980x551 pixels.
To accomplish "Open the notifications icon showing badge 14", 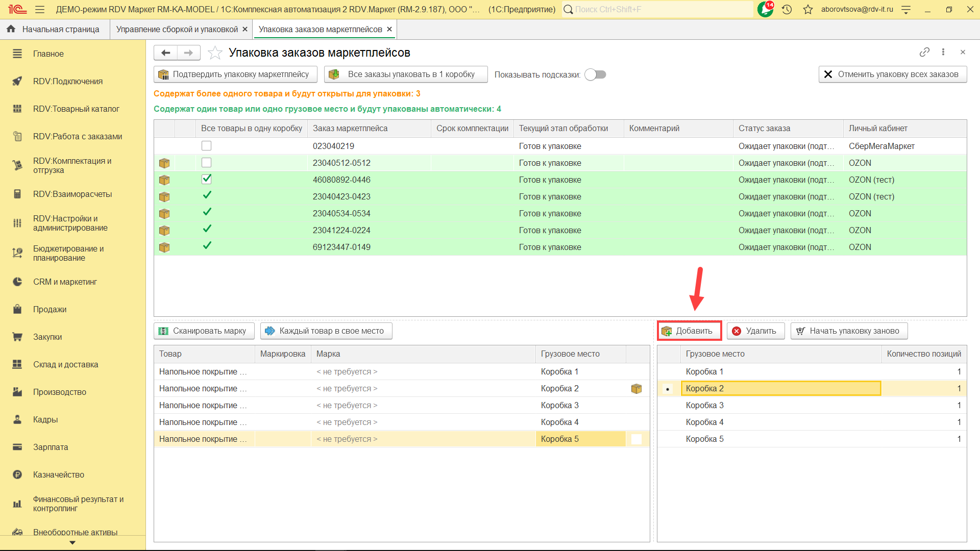I will [765, 9].
